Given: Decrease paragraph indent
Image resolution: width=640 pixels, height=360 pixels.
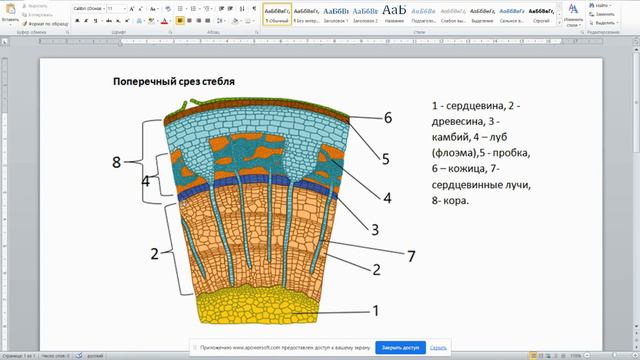Looking at the screenshot, I should pyautogui.click(x=221, y=9).
